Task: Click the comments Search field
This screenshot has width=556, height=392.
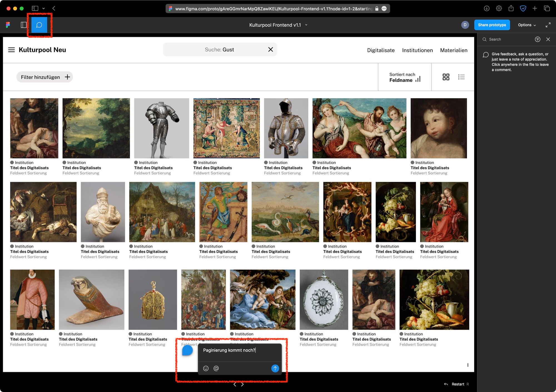Action: pos(506,39)
